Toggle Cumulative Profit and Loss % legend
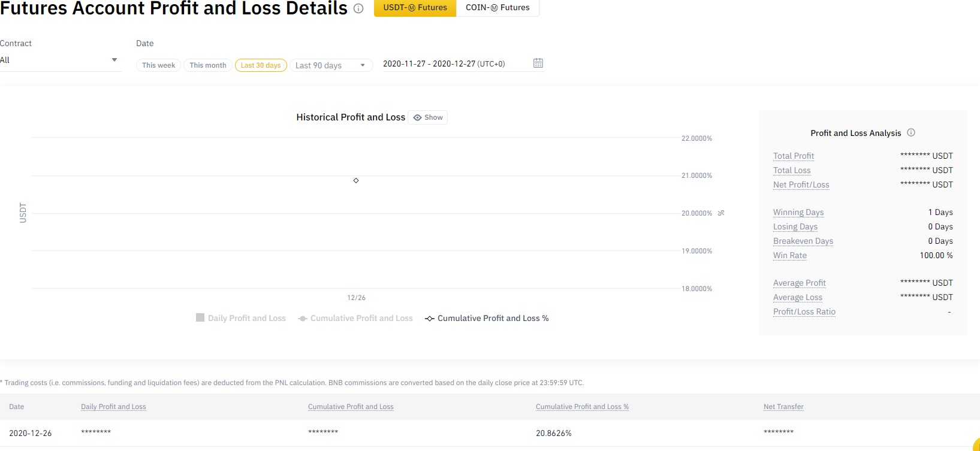 pos(487,318)
